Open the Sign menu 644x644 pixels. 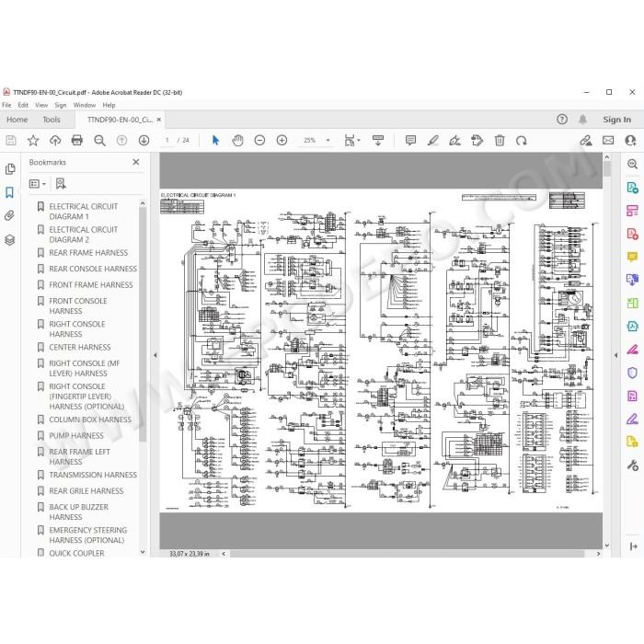click(x=61, y=105)
